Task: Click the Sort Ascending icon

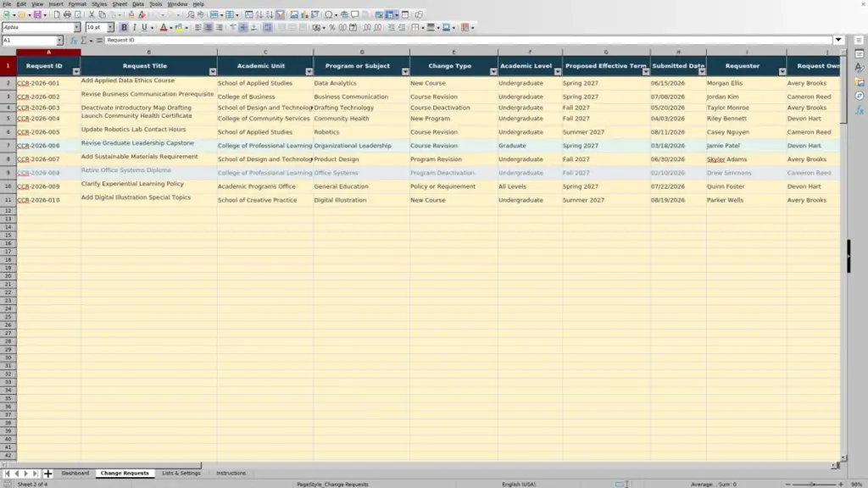Action: pos(259,14)
